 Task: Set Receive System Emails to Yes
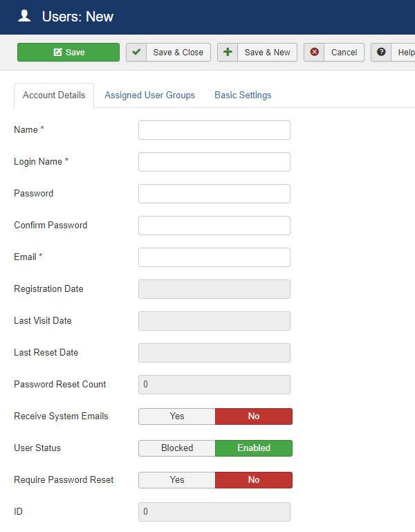pos(177,416)
